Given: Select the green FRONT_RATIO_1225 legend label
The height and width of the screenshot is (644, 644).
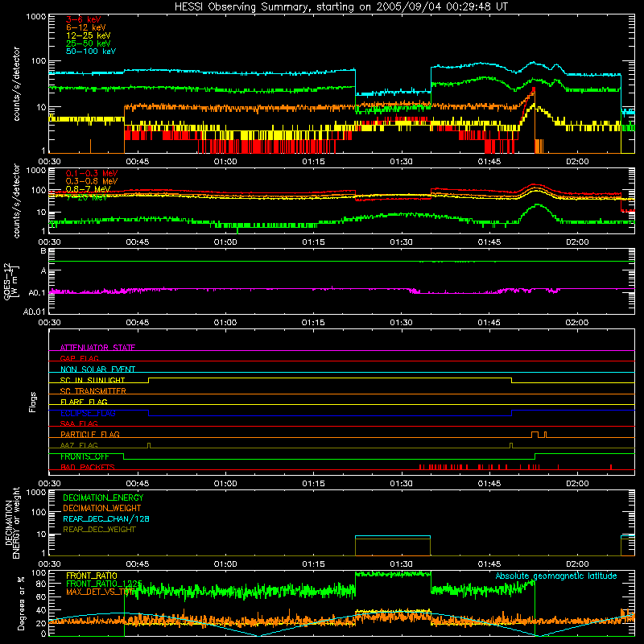Looking at the screenshot, I should coord(104,584).
